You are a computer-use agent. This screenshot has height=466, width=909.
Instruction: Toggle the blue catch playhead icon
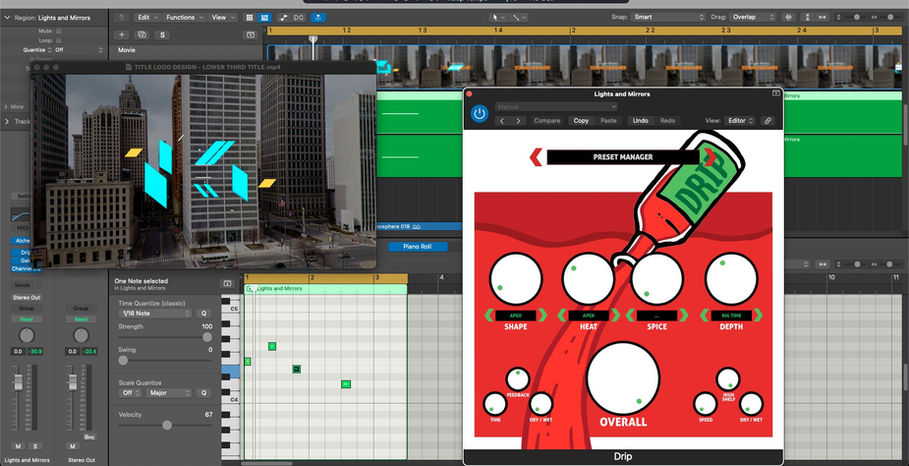point(318,18)
